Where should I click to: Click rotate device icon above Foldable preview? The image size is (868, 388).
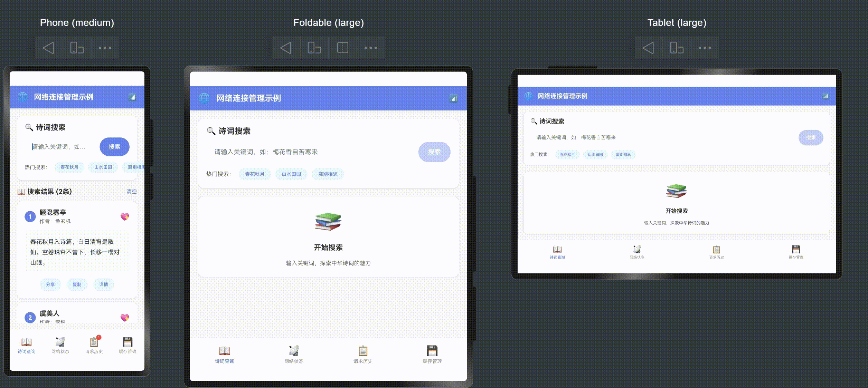(x=314, y=48)
